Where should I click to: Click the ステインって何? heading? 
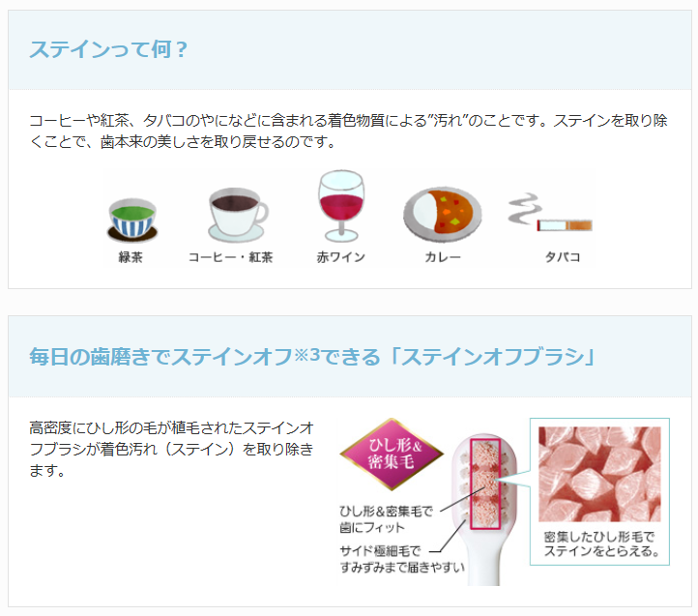[108, 49]
